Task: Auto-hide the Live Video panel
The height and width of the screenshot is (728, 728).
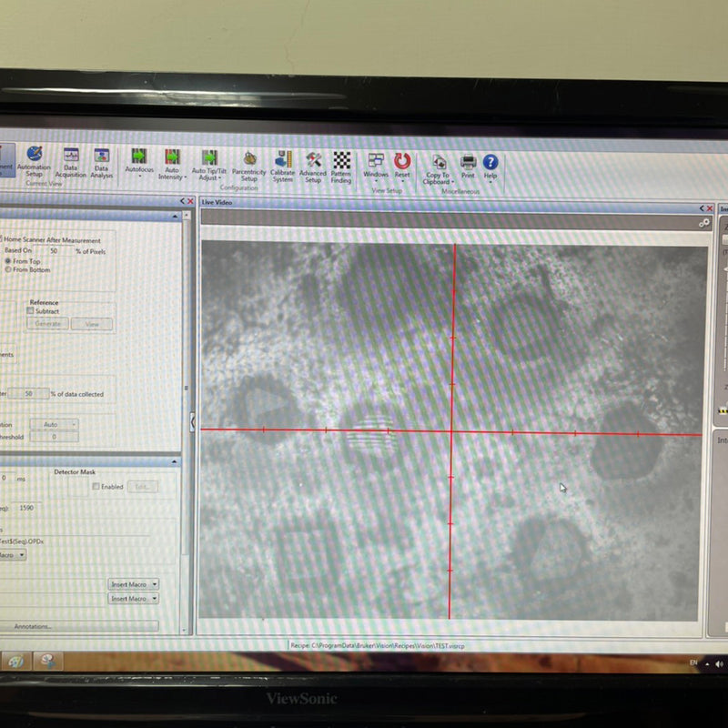Action: pos(702,208)
